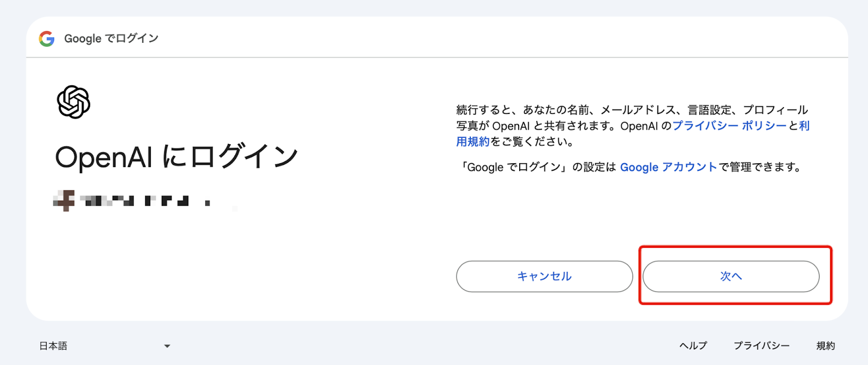Click the '言語設定' word in consent text
Viewport: 868px width, 365px height.
tap(710, 110)
